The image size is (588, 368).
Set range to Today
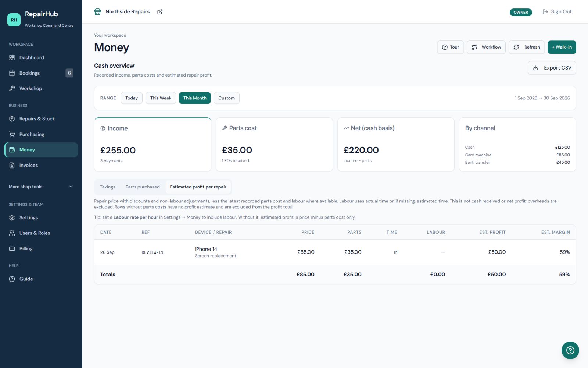click(x=132, y=98)
